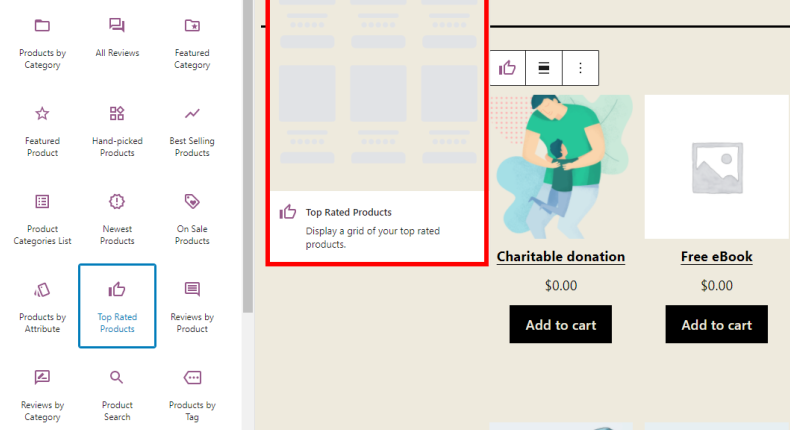Add the Products by Tag block

192,394
